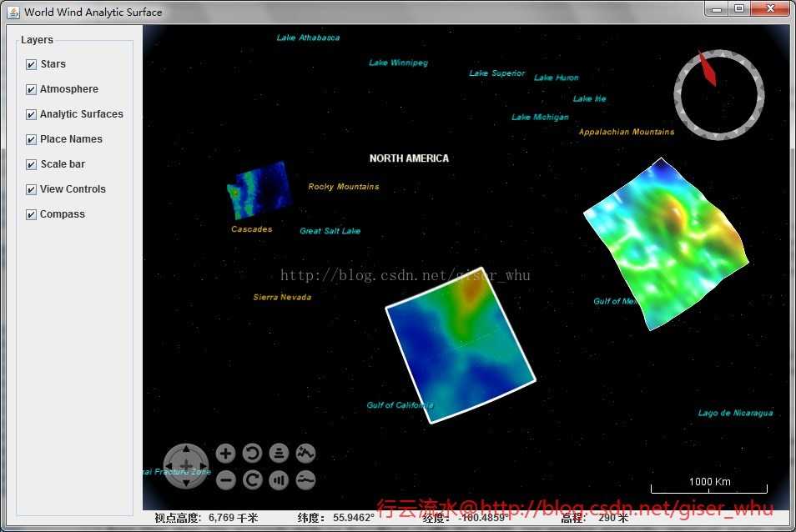Disable the Atmosphere layer
Screen dimensions: 796x532
tap(31, 89)
